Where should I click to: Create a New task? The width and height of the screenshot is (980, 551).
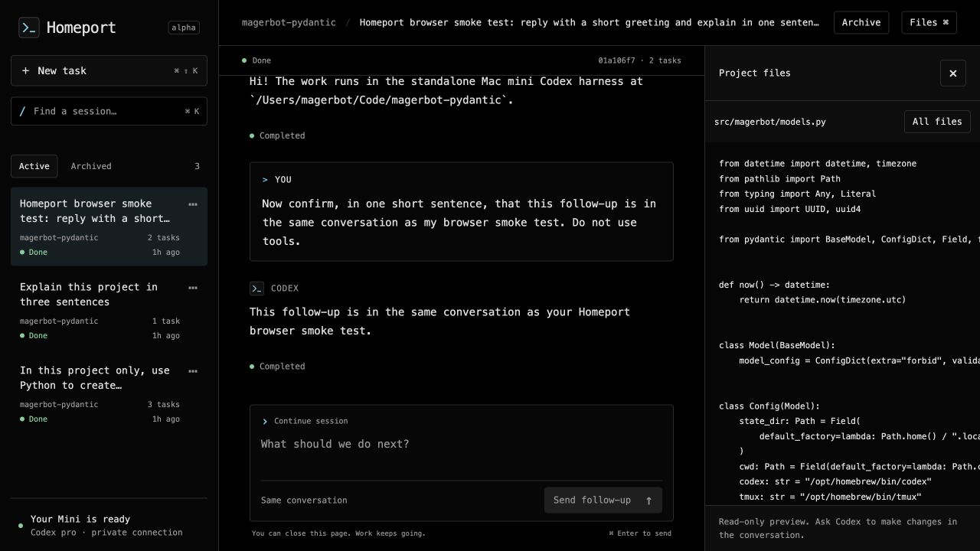coord(109,70)
